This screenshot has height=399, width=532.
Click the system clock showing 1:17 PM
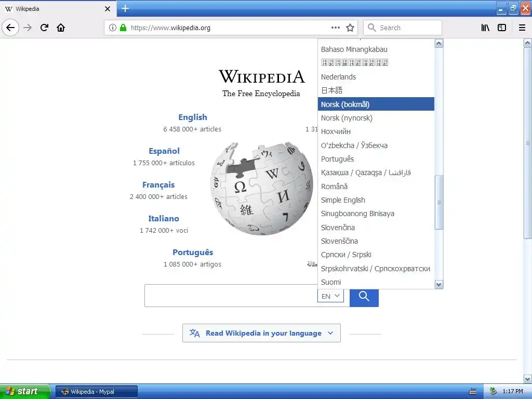513,392
